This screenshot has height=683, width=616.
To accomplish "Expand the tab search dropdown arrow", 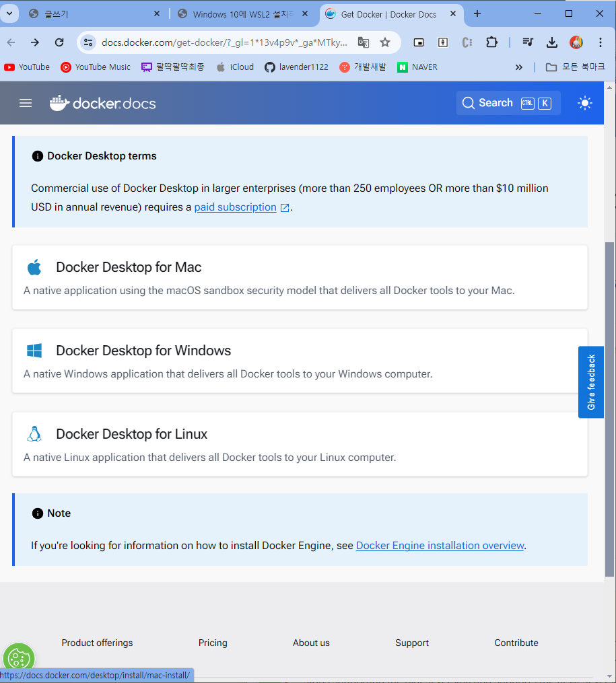I will tap(9, 13).
